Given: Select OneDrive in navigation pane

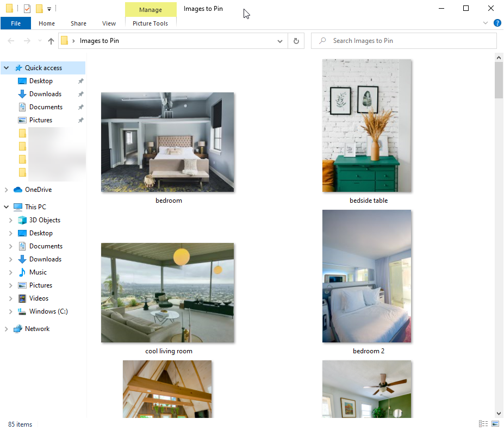Looking at the screenshot, I should click(x=38, y=190).
